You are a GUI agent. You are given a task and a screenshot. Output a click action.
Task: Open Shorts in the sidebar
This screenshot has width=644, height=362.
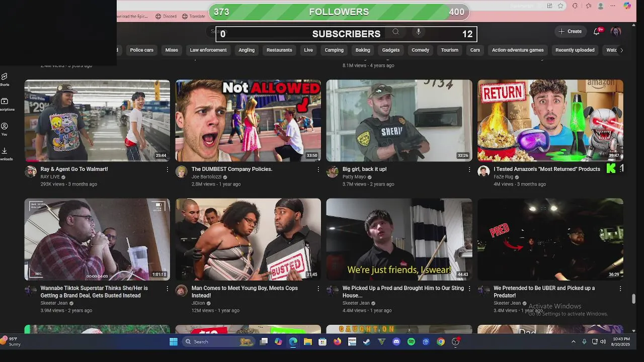click(5, 79)
